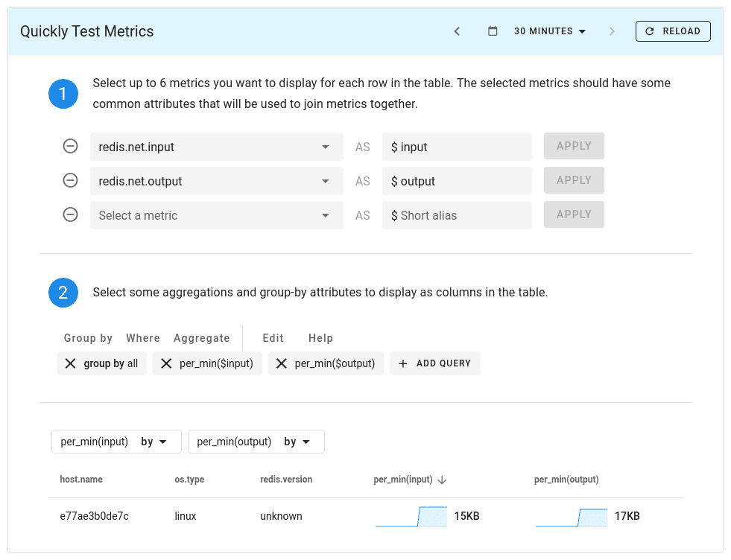Remove the redis.net.output metric row
The width and height of the screenshot is (731, 560).
(x=70, y=181)
